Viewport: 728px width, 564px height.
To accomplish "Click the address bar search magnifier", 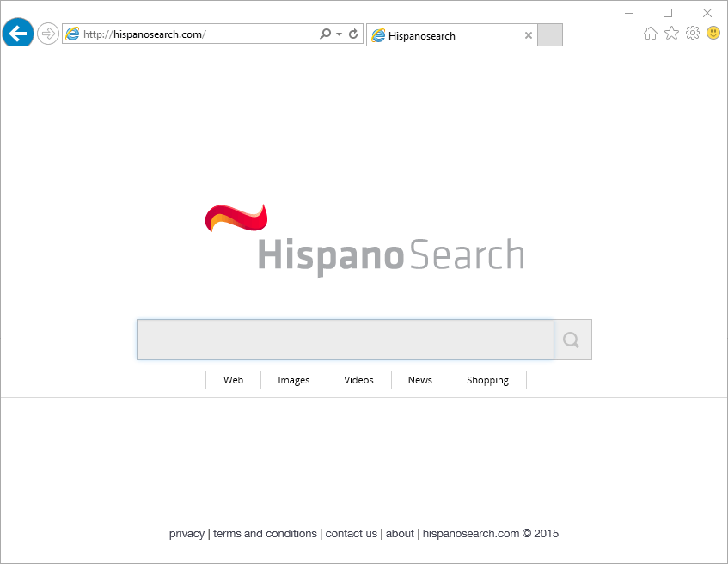I will 326,34.
